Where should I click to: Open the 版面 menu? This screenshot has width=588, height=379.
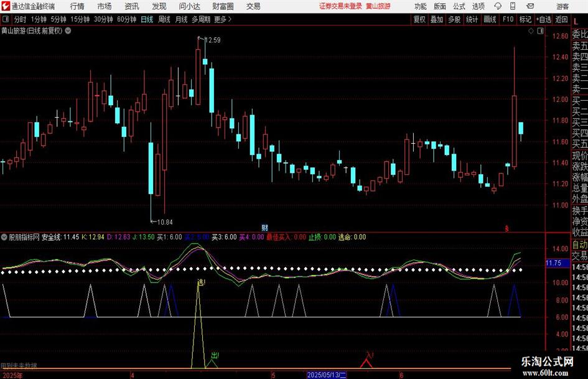coord(440,6)
